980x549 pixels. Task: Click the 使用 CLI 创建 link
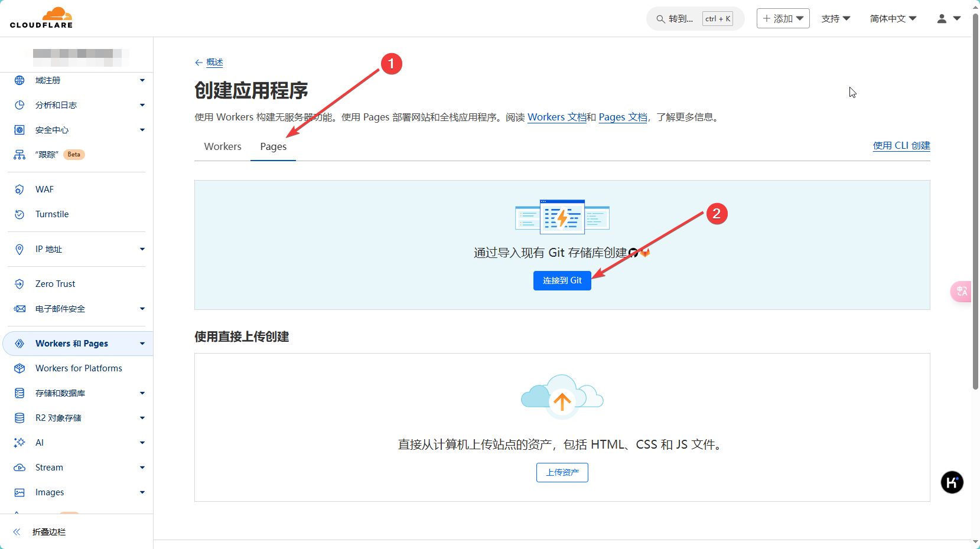[901, 146]
